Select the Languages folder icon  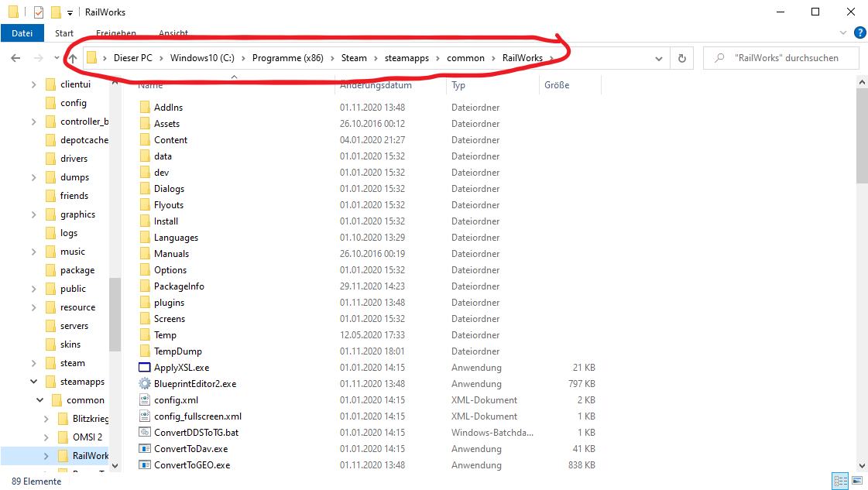(x=145, y=238)
